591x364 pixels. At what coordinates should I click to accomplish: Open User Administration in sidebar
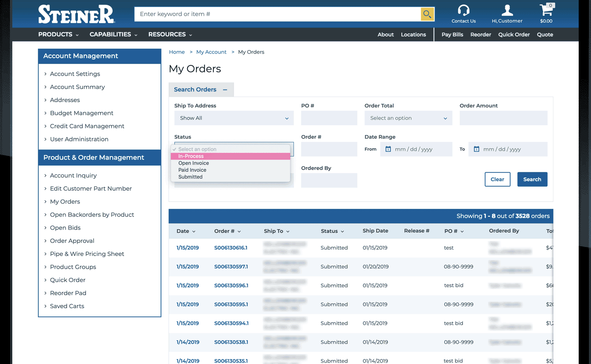[x=79, y=140]
